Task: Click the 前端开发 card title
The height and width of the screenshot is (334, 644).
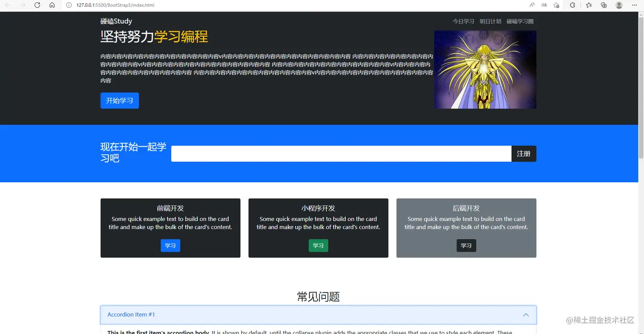Action: click(170, 208)
